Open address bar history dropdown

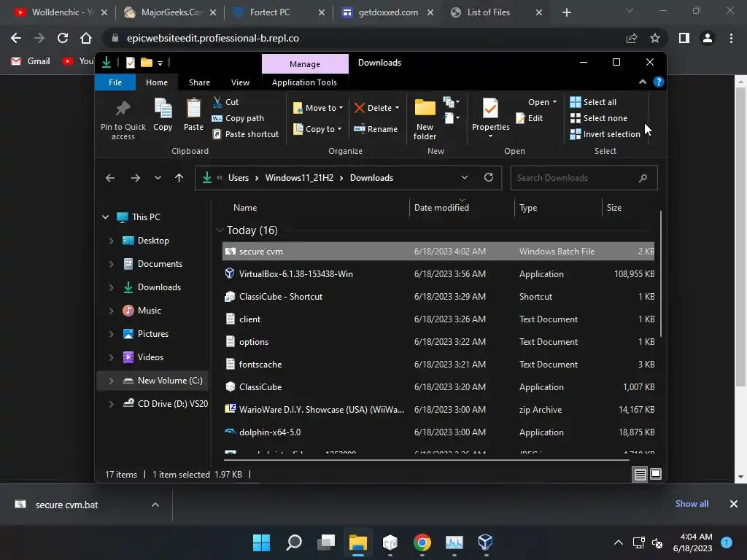coord(464,178)
